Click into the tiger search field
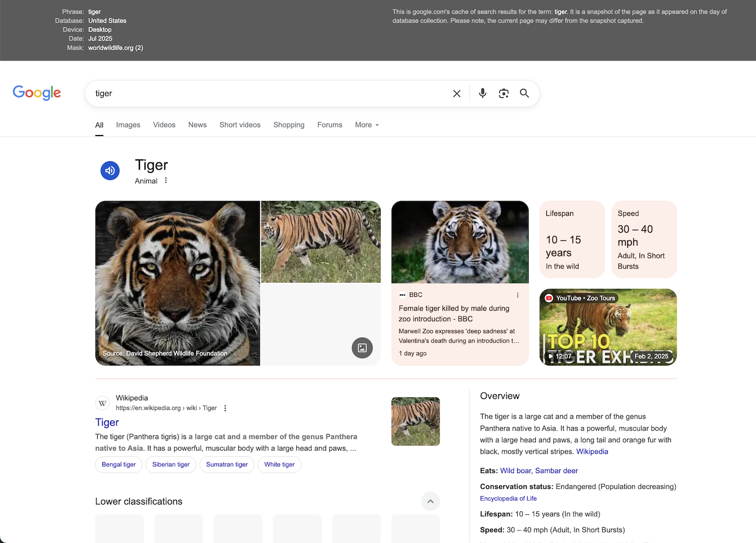The image size is (756, 543). pyautogui.click(x=268, y=93)
